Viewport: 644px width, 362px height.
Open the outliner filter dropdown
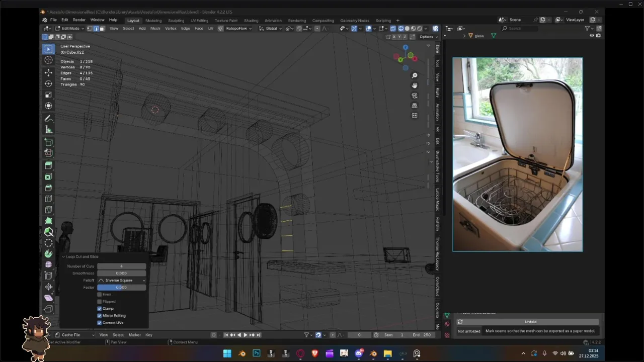coord(589,29)
